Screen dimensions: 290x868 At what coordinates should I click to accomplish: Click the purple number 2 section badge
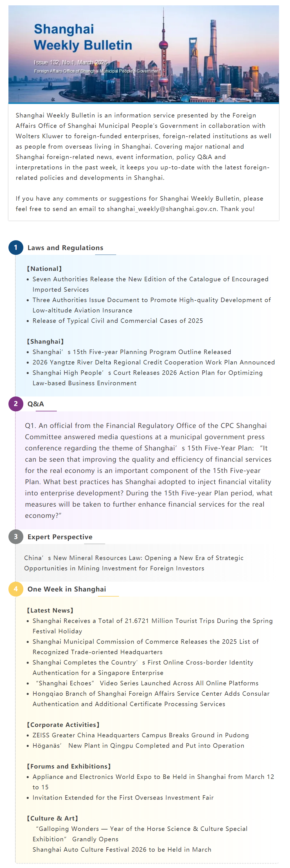15,404
